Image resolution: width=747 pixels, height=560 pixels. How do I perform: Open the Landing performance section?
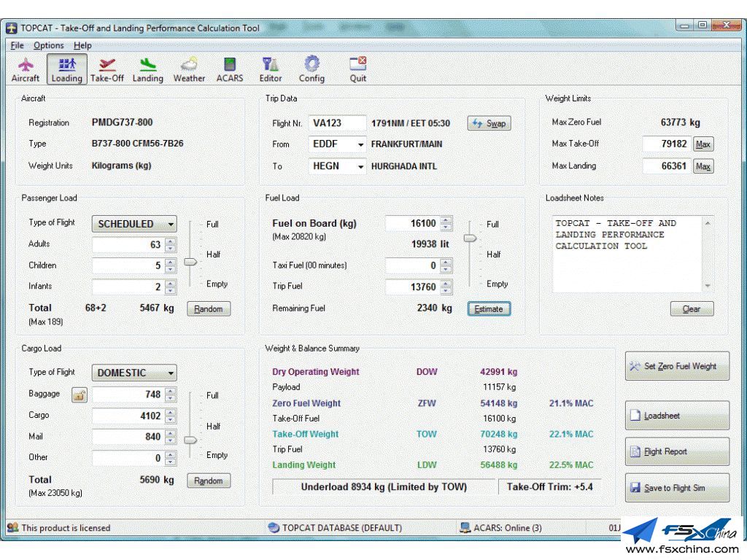147,69
